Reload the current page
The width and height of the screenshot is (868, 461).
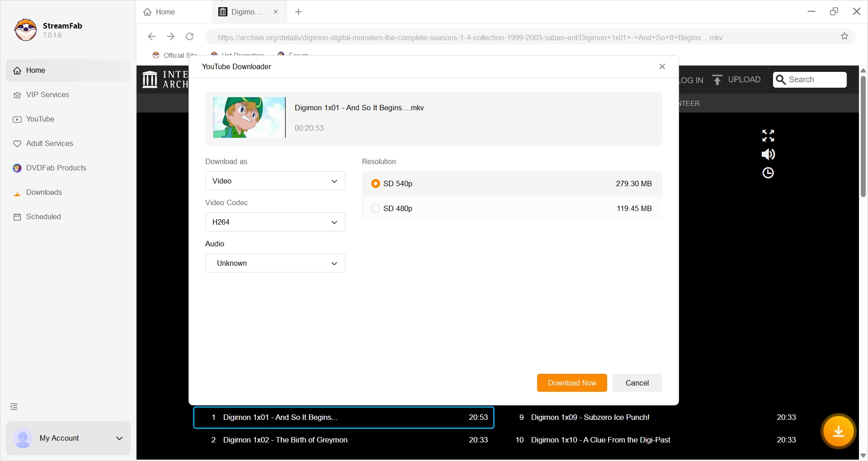pos(189,37)
